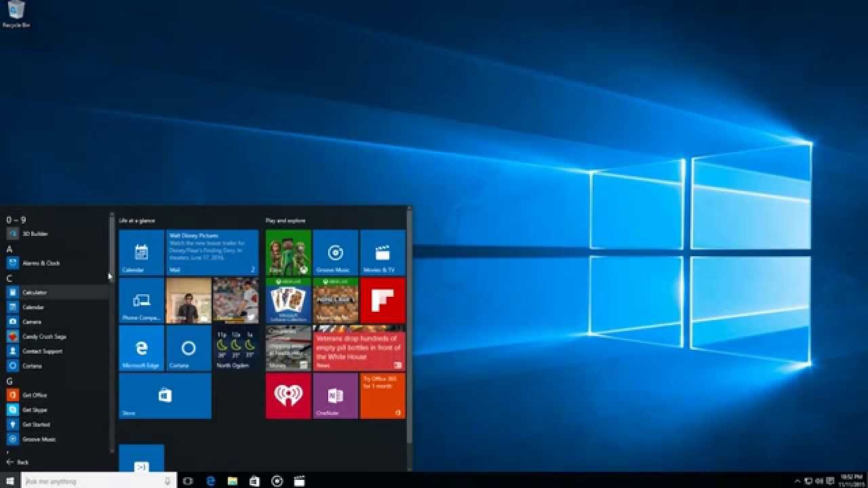The height and width of the screenshot is (488, 868).
Task: Open Task View from the taskbar
Action: (188, 481)
